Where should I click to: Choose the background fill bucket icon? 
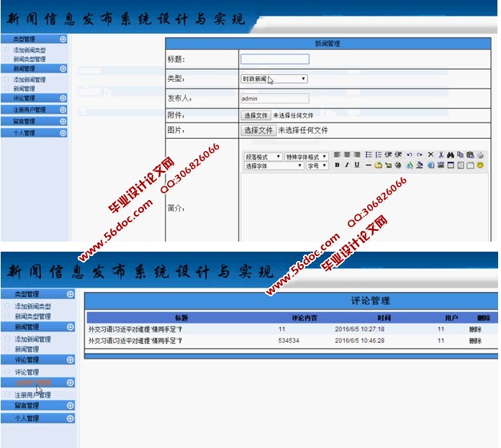420,165
